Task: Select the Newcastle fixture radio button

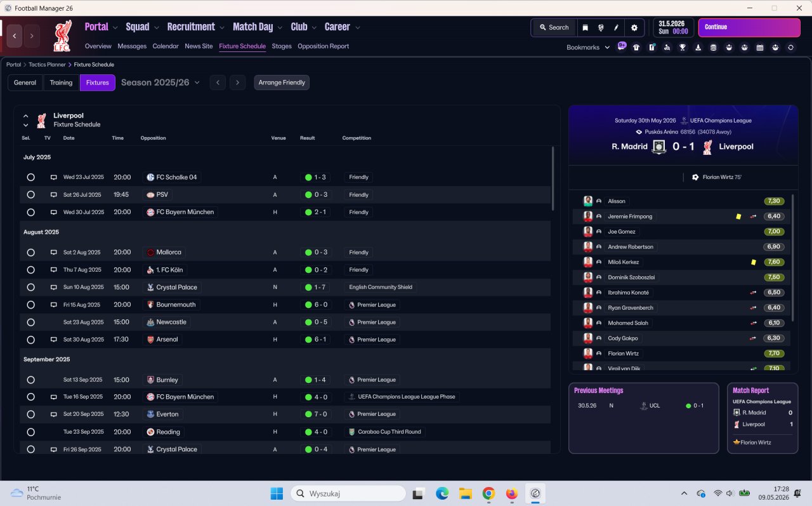Action: click(30, 322)
